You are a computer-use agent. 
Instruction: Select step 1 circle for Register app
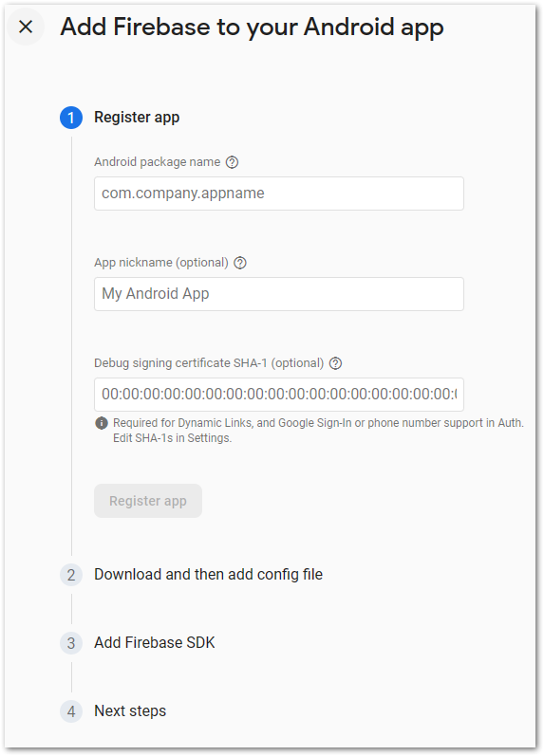pos(71,118)
